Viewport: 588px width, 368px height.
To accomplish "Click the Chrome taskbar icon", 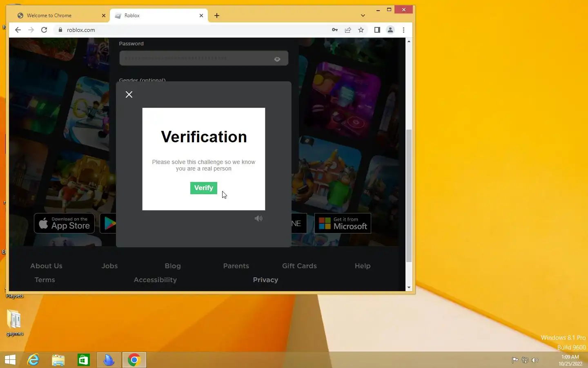I will 134,360.
